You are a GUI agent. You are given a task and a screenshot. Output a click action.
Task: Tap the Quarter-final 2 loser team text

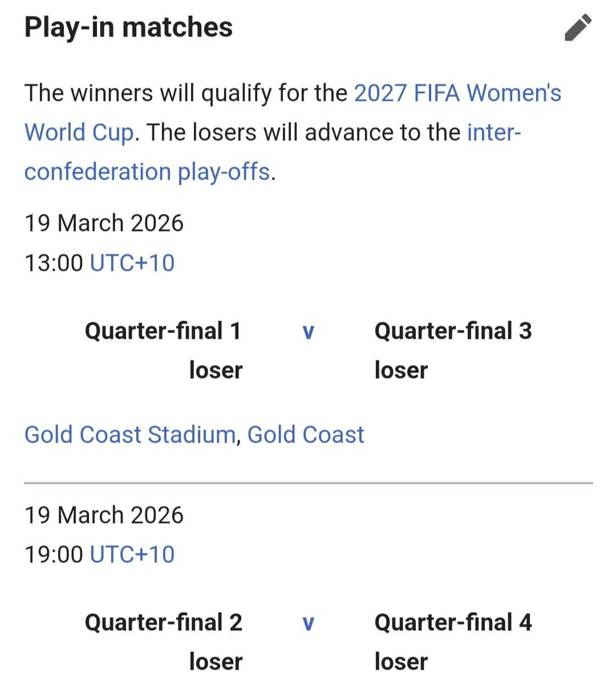[164, 641]
